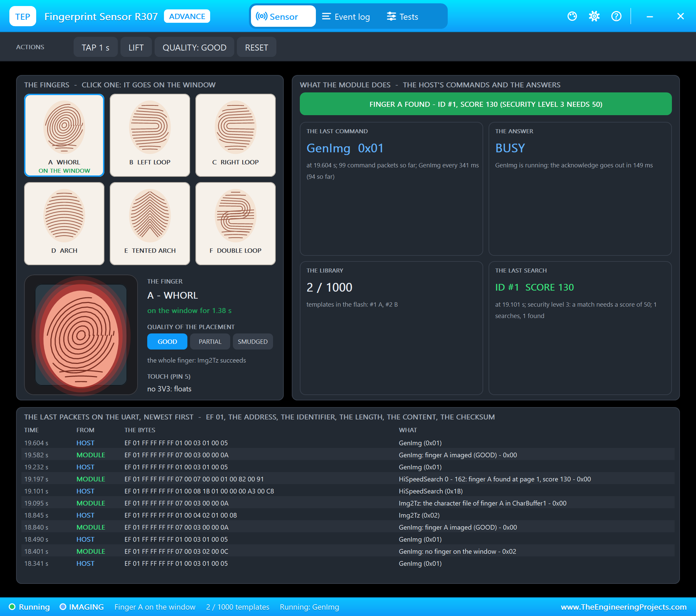The height and width of the screenshot is (616, 696).
Task: Click the ID #1 SCORE 130 result
Action: coord(535,287)
